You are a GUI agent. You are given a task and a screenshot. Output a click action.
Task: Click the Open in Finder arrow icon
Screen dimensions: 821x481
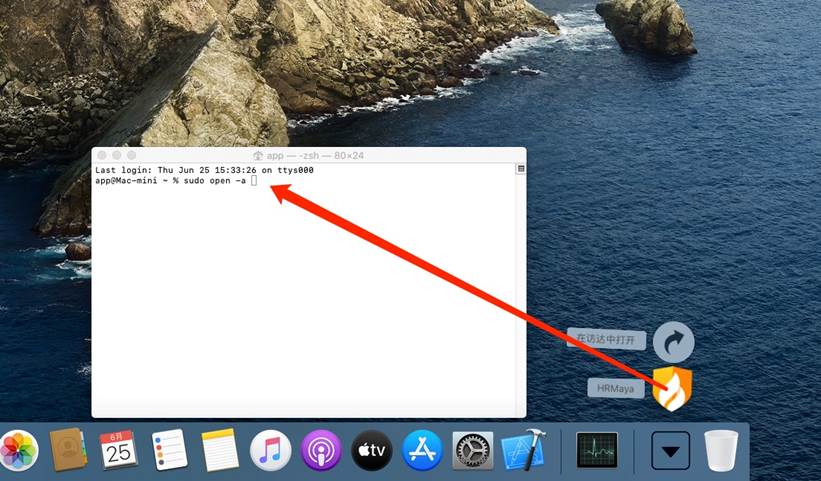(x=673, y=342)
